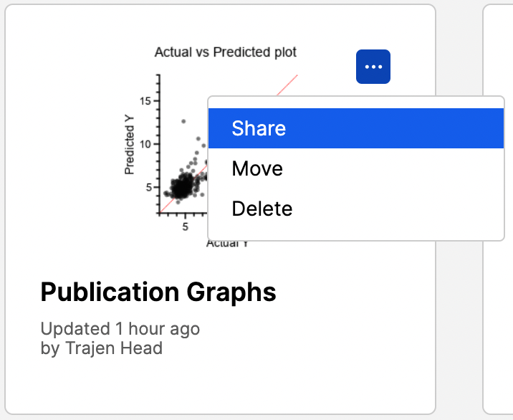Open the Publication Graphs title
Viewport: 513px width, 420px height.
click(158, 292)
